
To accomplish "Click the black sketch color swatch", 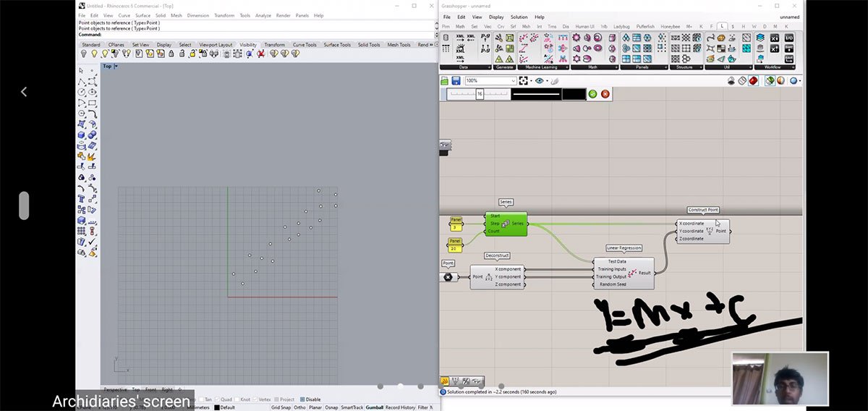I will tap(574, 94).
